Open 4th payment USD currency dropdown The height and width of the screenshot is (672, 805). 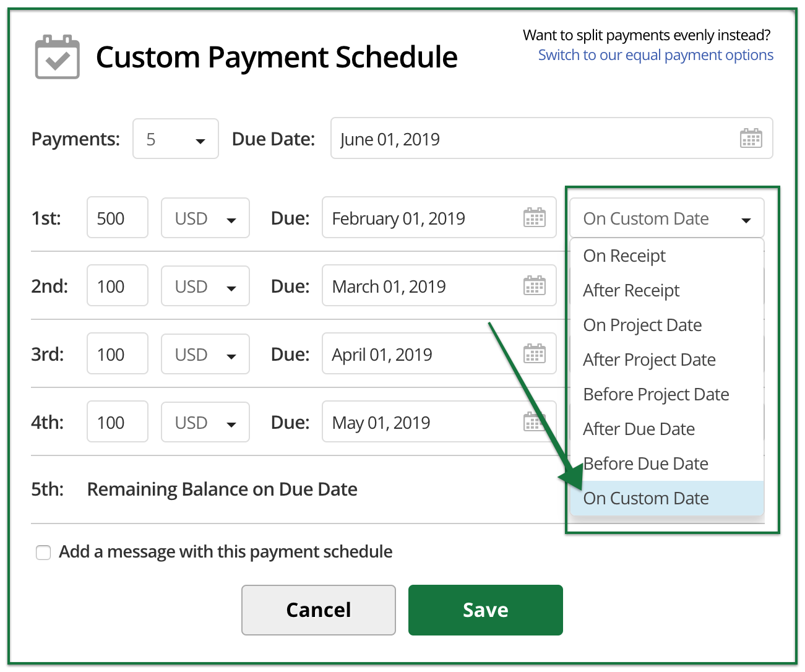(205, 423)
